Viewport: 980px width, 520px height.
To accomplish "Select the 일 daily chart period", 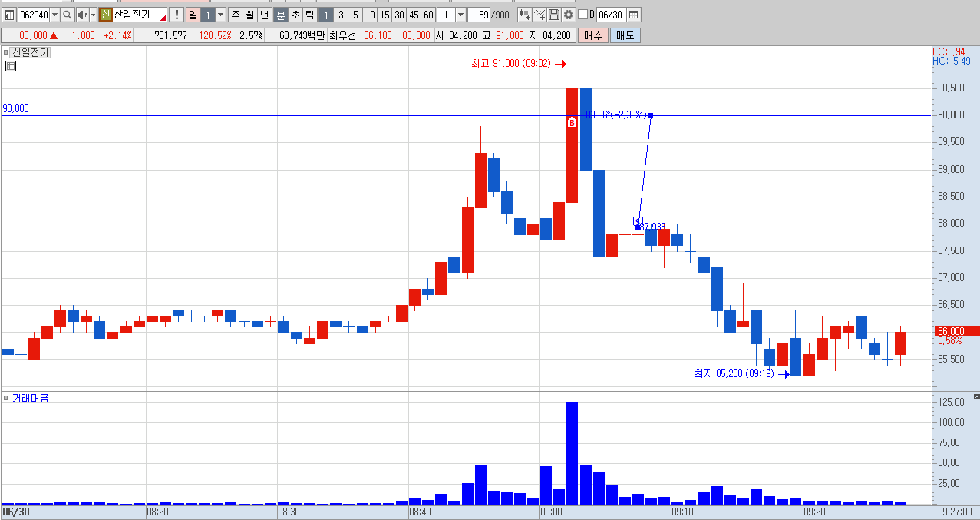I will coord(193,15).
